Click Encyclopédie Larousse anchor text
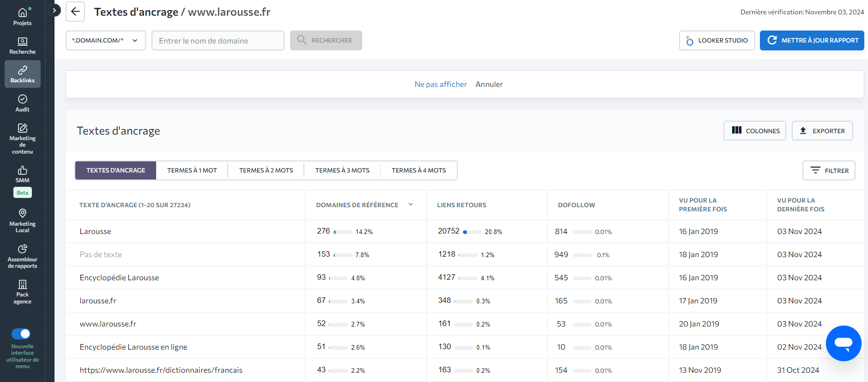This screenshot has height=382, width=868. point(119,277)
